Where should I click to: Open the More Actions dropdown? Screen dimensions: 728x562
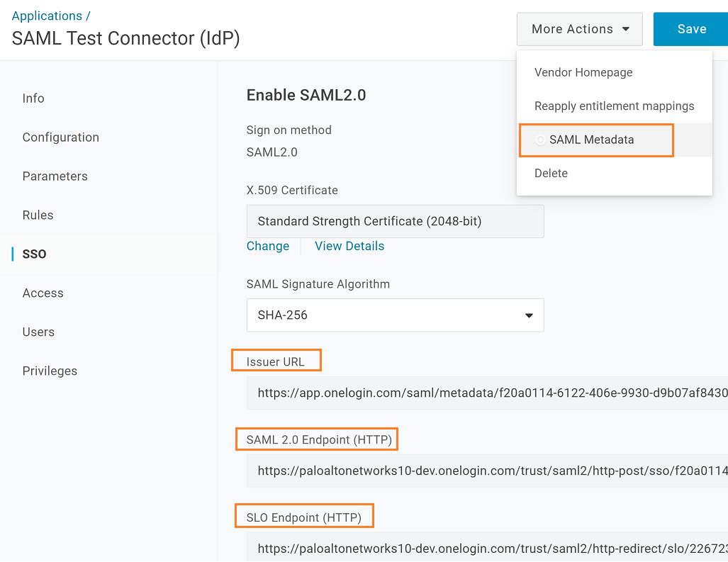[x=580, y=29]
